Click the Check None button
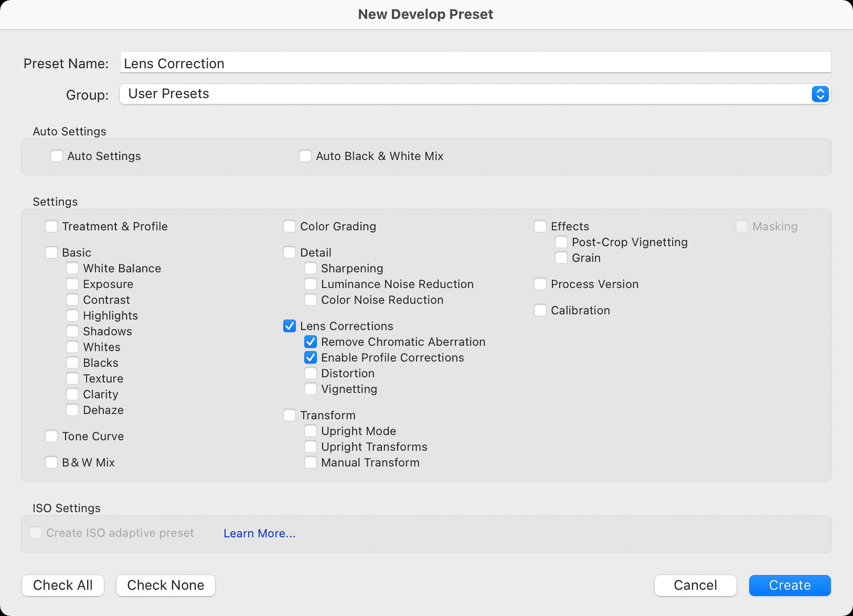Image resolution: width=853 pixels, height=616 pixels. tap(165, 585)
